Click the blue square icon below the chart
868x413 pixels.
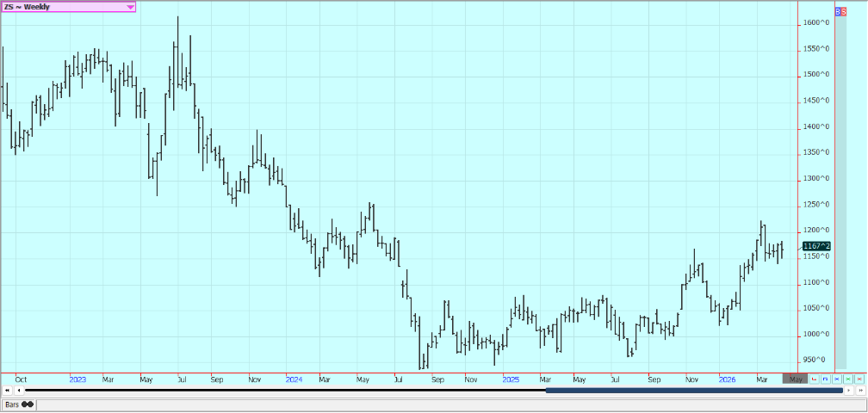click(x=825, y=379)
